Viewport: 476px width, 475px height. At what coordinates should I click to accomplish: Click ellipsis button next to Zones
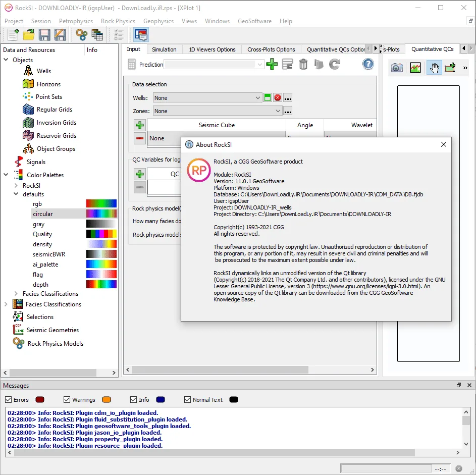coord(288,111)
